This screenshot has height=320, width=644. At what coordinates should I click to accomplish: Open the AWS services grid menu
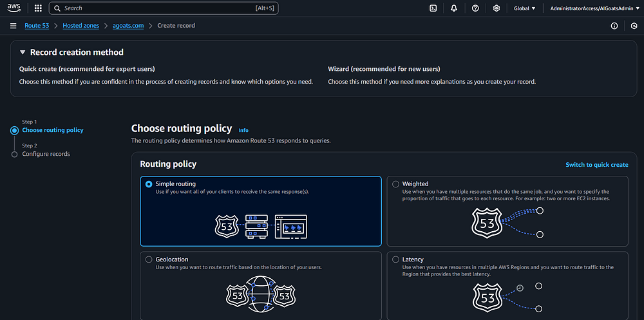click(38, 8)
